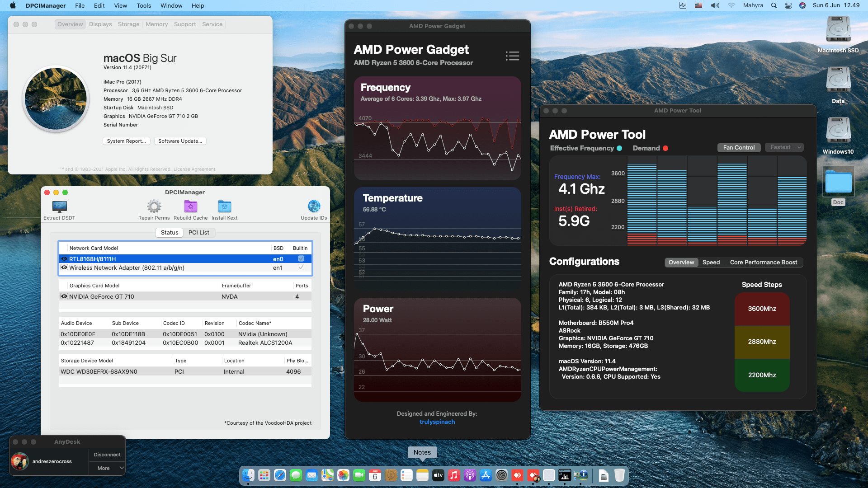
Task: Click the Software Update... button
Action: [180, 141]
